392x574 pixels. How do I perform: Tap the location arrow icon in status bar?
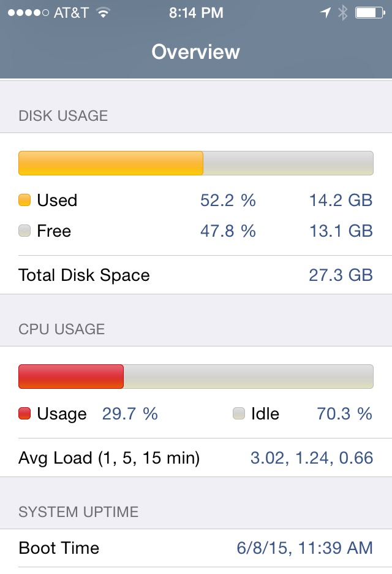tap(325, 13)
